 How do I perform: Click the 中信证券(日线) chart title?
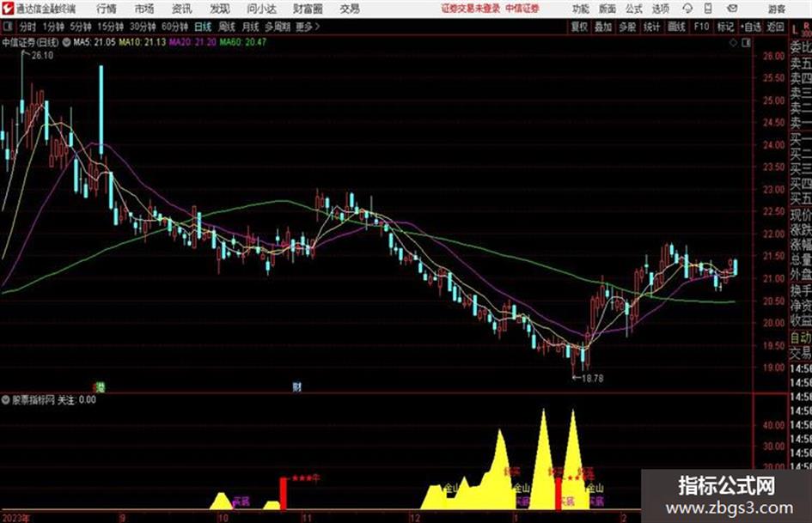point(31,42)
